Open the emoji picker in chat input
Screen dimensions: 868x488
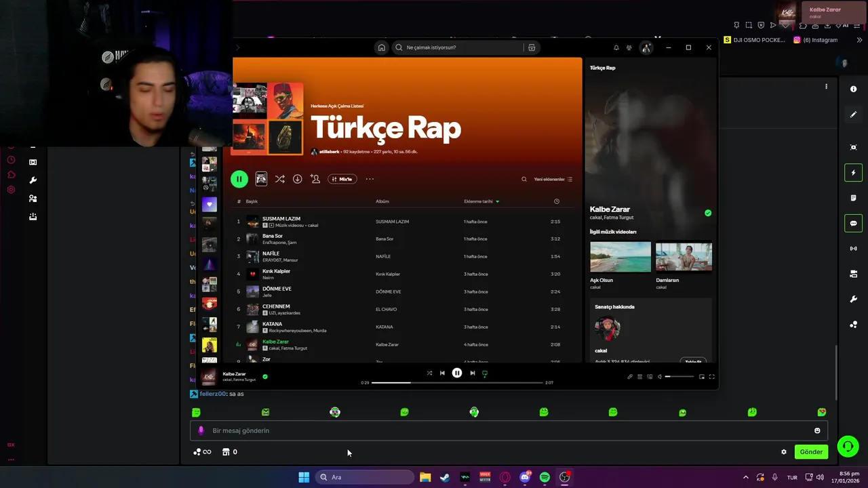(x=817, y=430)
